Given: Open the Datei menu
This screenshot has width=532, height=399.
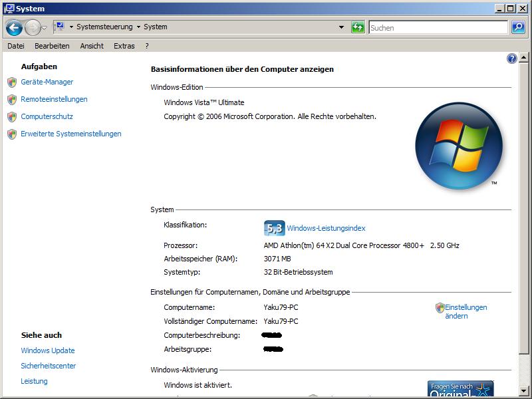Looking at the screenshot, I should tap(16, 46).
